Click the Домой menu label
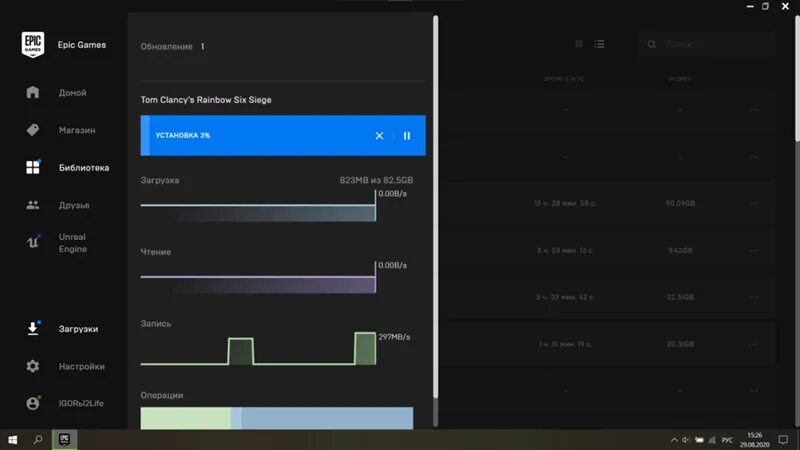This screenshot has height=450, width=800. [x=72, y=93]
